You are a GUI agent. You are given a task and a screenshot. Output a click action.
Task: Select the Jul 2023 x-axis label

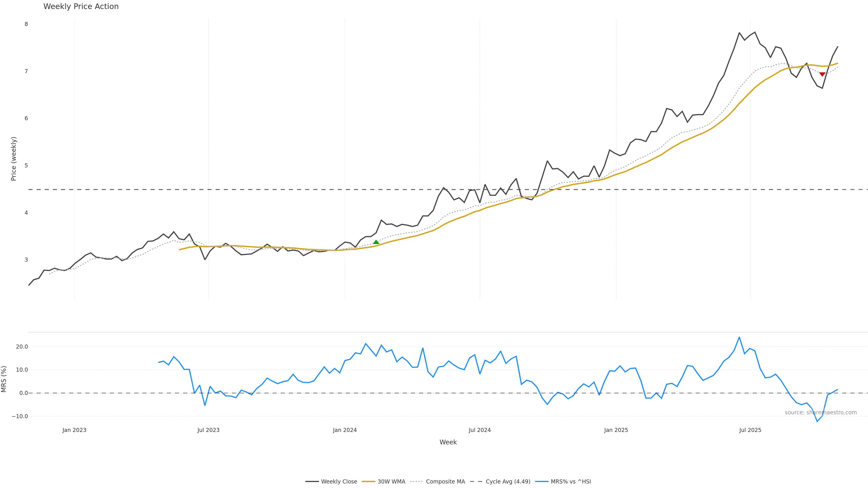[208, 430]
